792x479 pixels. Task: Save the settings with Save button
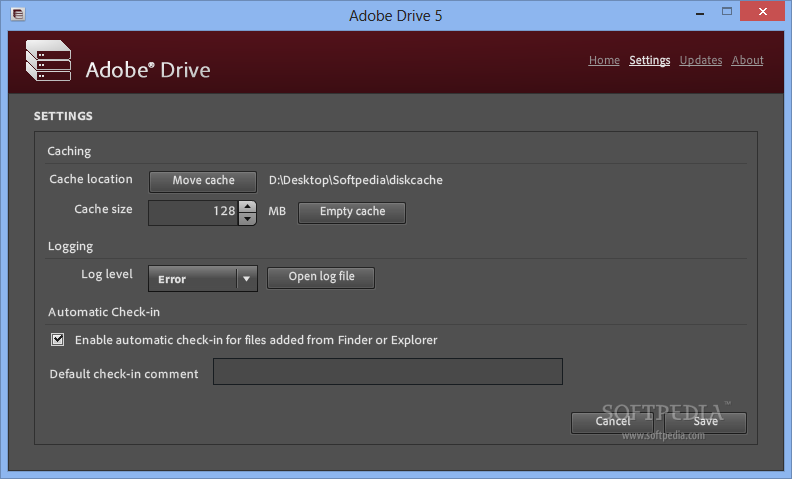click(706, 422)
